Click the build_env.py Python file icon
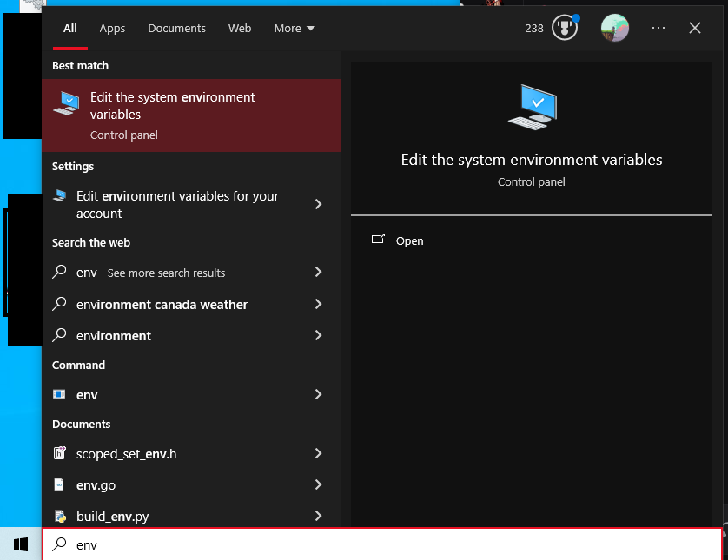 pyautogui.click(x=59, y=516)
